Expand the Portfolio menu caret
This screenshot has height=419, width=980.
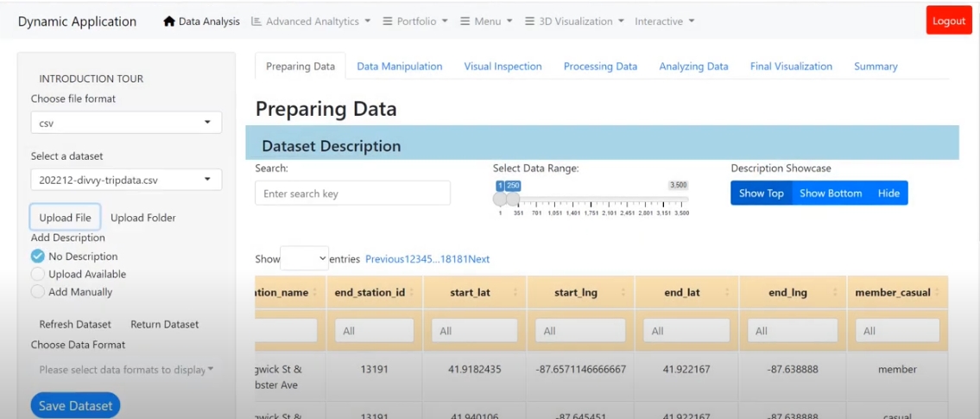click(445, 21)
